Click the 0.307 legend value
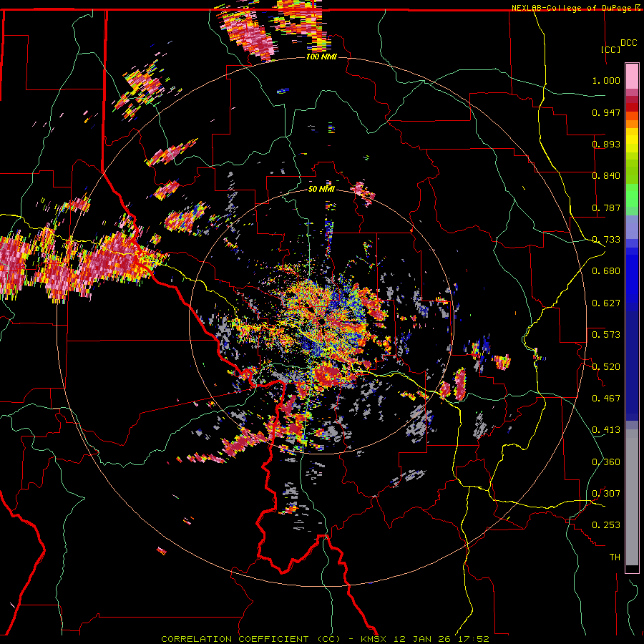This screenshot has height=644, width=644. click(606, 494)
